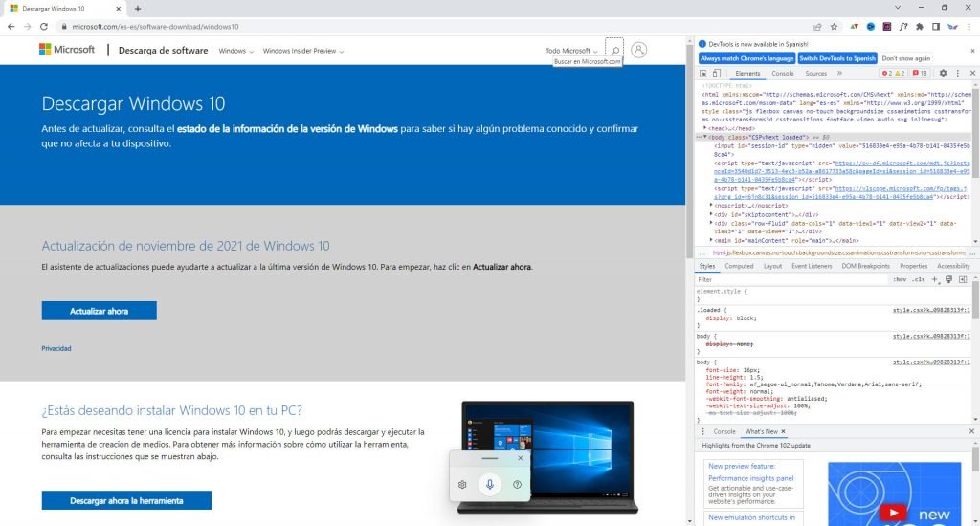Expand Windows Insider Preview dropdown

tap(303, 51)
